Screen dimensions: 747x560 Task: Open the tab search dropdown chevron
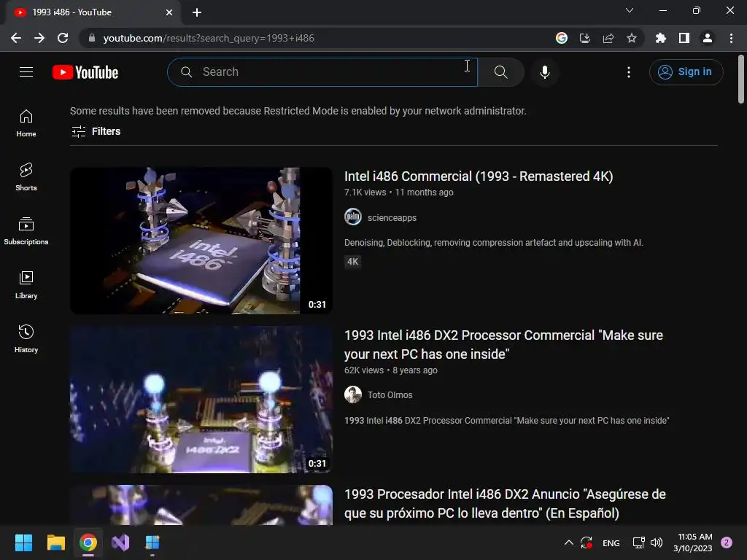(x=630, y=10)
